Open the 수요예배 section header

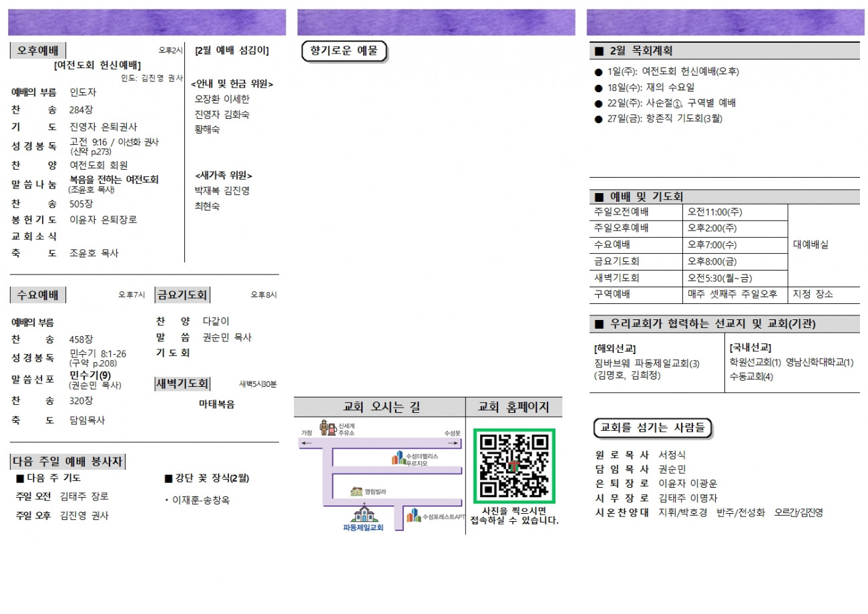pos(37,295)
